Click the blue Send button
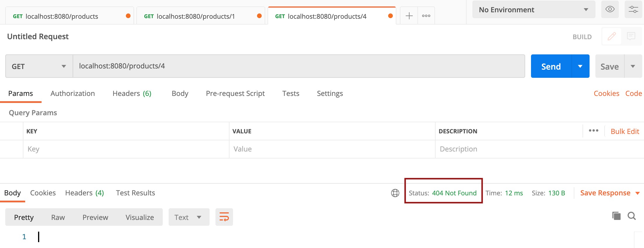Screen dimensions: 644x248 [x=551, y=66]
